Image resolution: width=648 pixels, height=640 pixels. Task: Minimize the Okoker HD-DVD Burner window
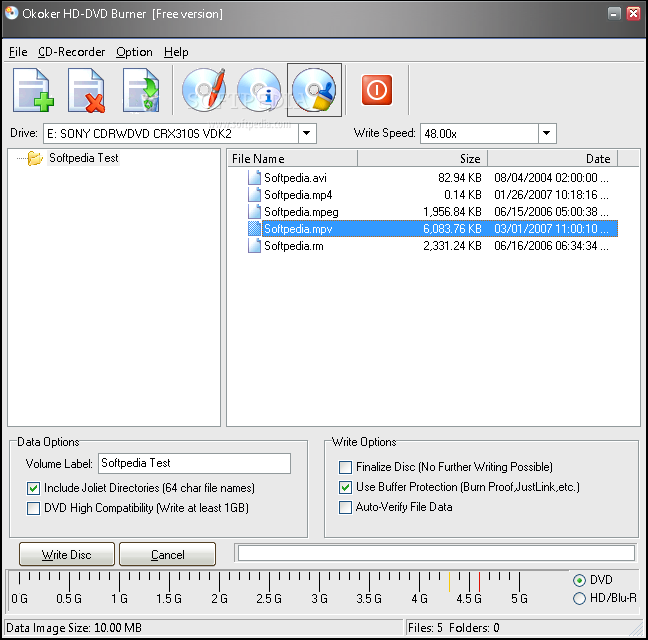click(615, 14)
